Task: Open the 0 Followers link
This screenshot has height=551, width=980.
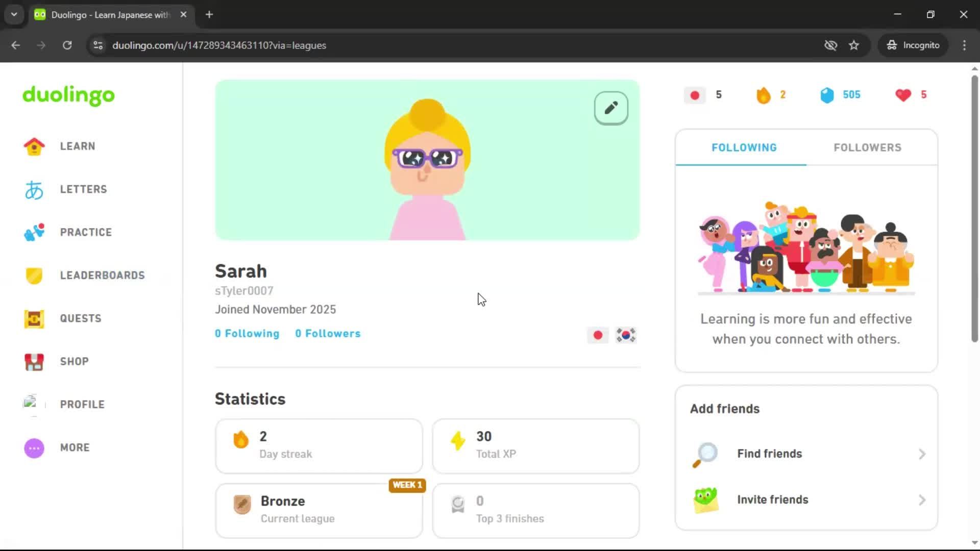Action: tap(327, 333)
